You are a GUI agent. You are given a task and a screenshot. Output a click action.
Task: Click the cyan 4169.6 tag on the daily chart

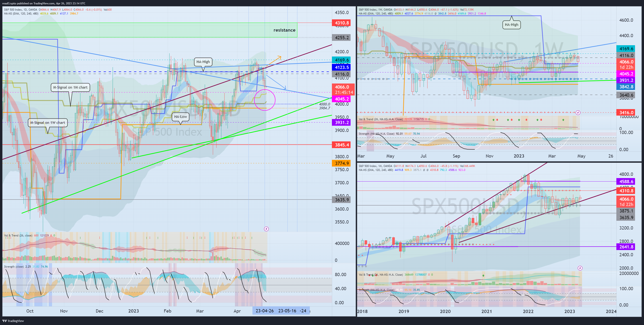[x=341, y=60]
